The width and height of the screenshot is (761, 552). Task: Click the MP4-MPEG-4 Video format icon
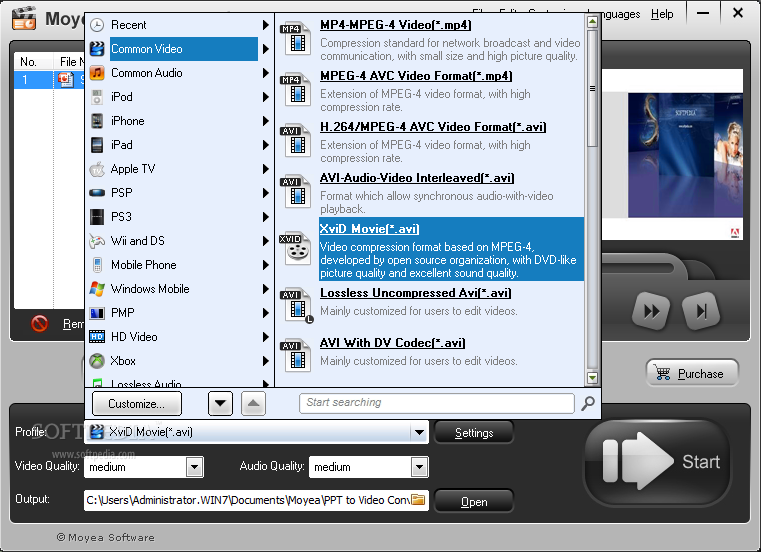tap(296, 38)
